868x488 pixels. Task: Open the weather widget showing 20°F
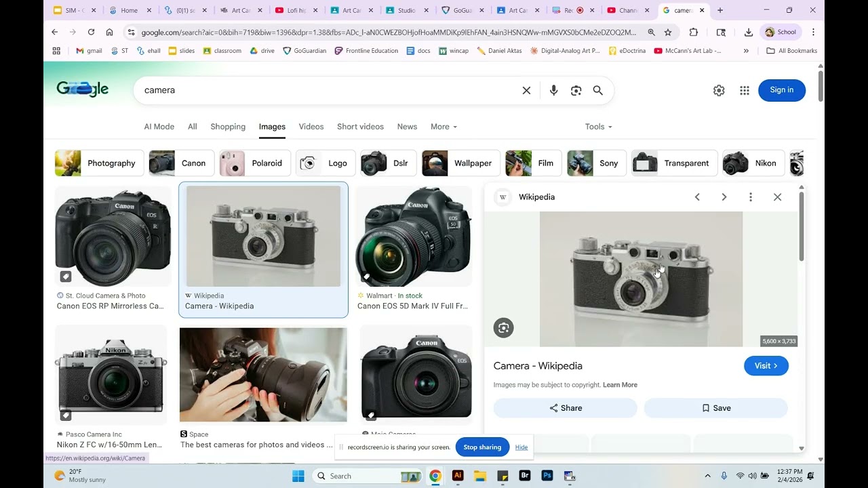(x=81, y=476)
